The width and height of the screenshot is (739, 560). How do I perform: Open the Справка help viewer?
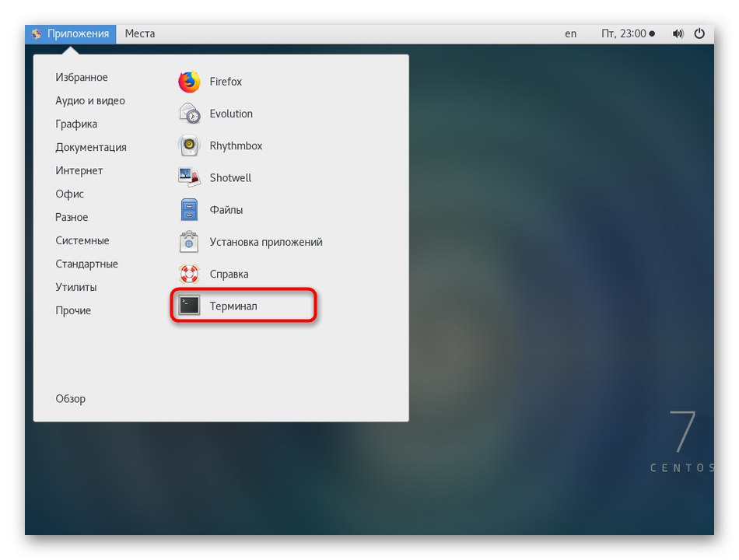click(x=229, y=274)
